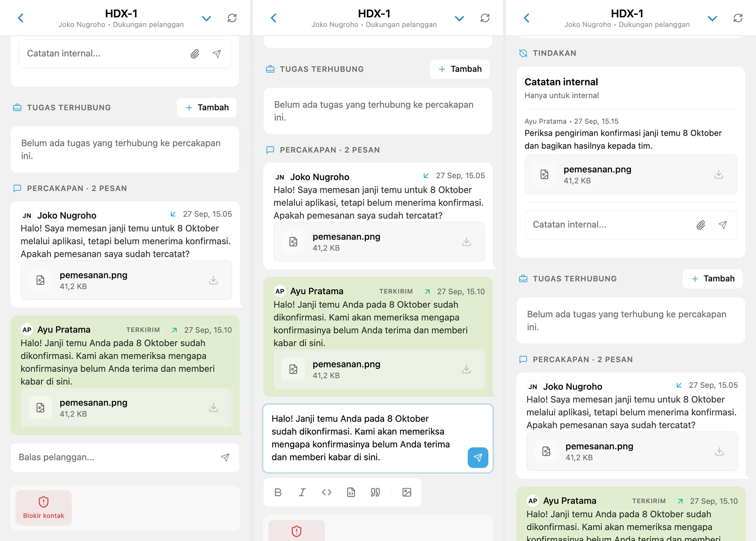
Task: Attach file to right panel's internal note
Action: pos(701,225)
